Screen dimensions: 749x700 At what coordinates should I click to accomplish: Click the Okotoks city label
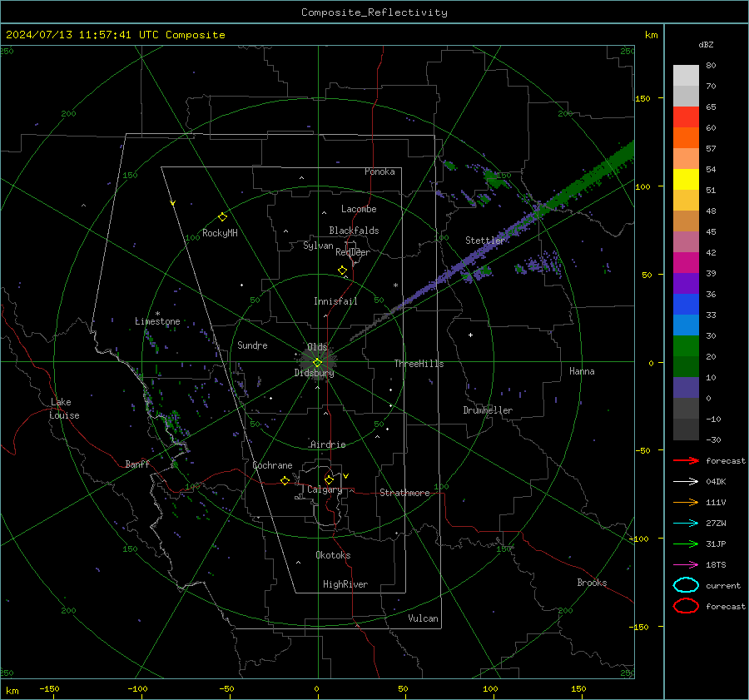(333, 555)
